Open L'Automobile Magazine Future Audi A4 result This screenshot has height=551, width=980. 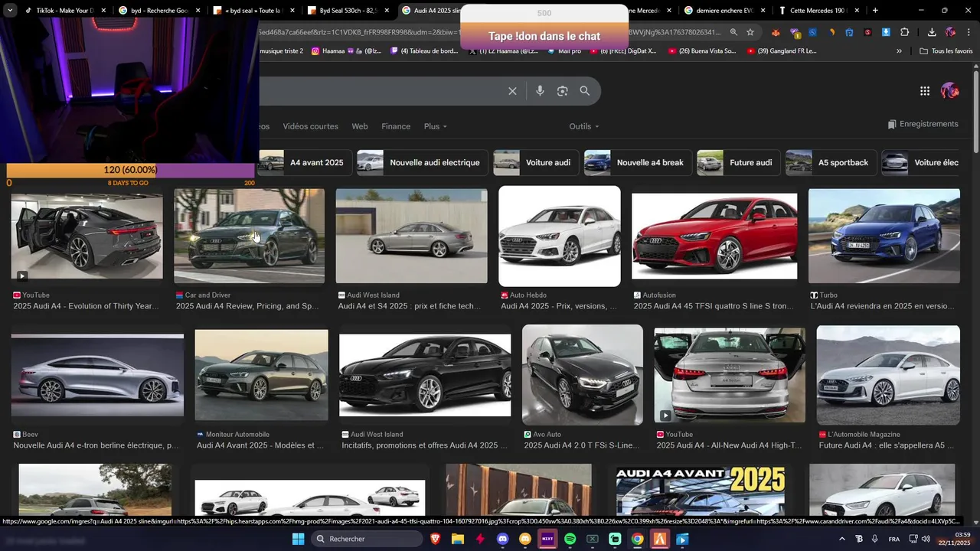pos(888,375)
